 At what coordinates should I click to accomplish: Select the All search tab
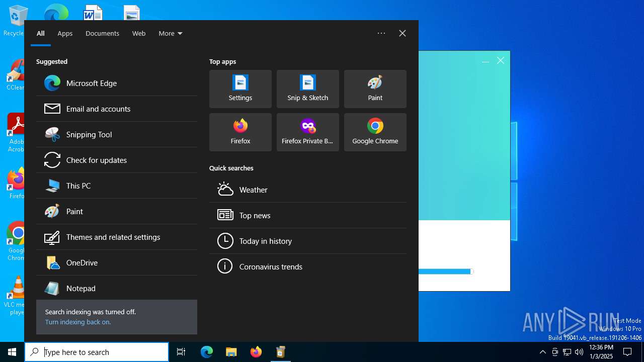(41, 34)
